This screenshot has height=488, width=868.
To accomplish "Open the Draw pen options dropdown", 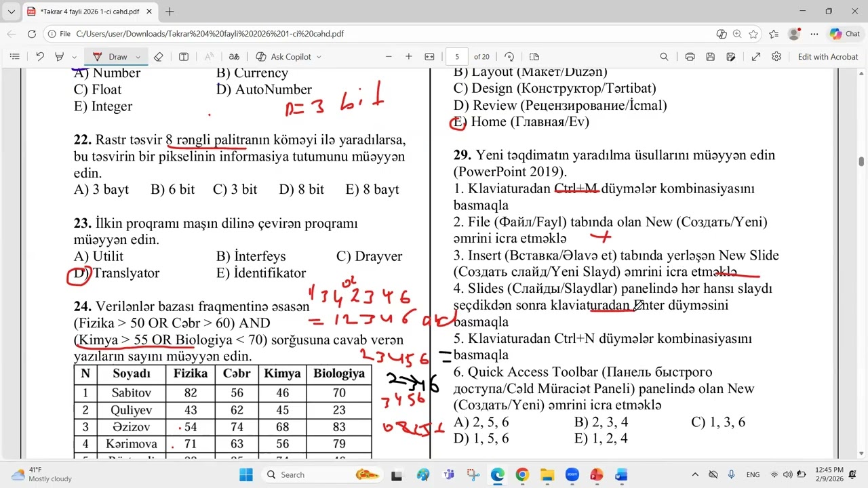I will coord(138,57).
